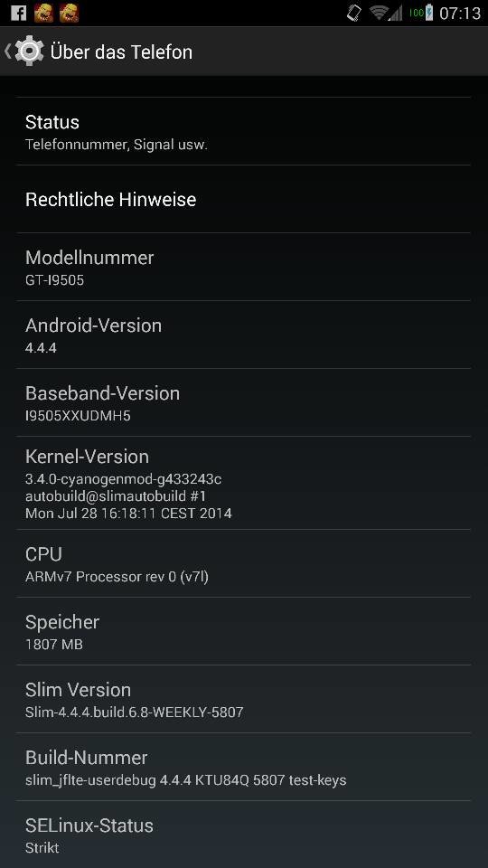488x868 pixels.
Task: Open Status with Telefonnummer, Signal usw.
Action: (x=243, y=132)
